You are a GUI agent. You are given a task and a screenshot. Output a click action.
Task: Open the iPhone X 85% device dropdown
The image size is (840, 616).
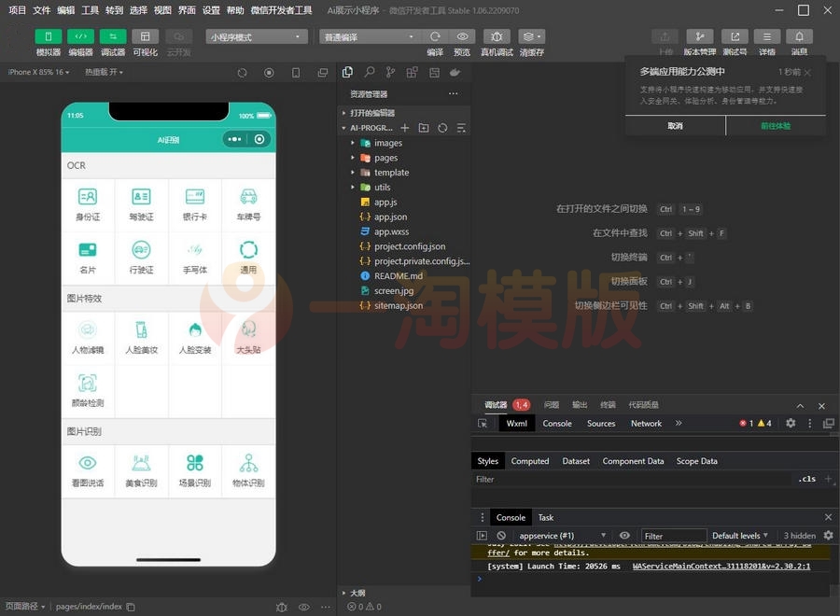tap(38, 72)
